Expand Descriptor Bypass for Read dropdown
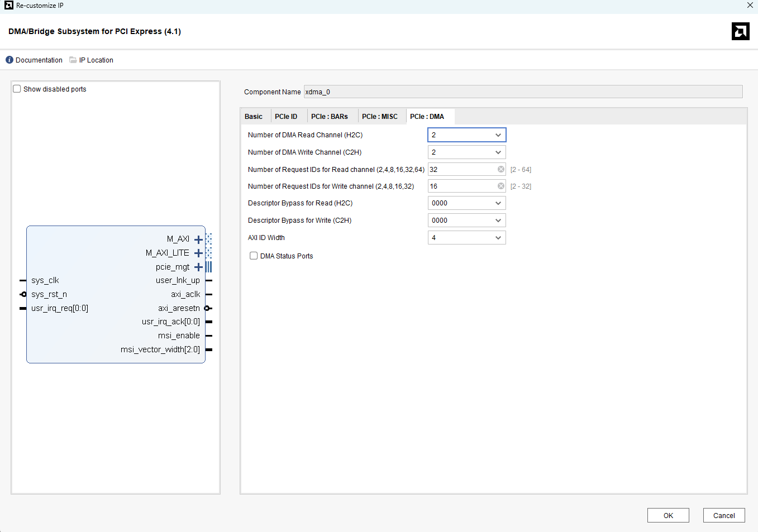The height and width of the screenshot is (532, 758). [x=466, y=203]
